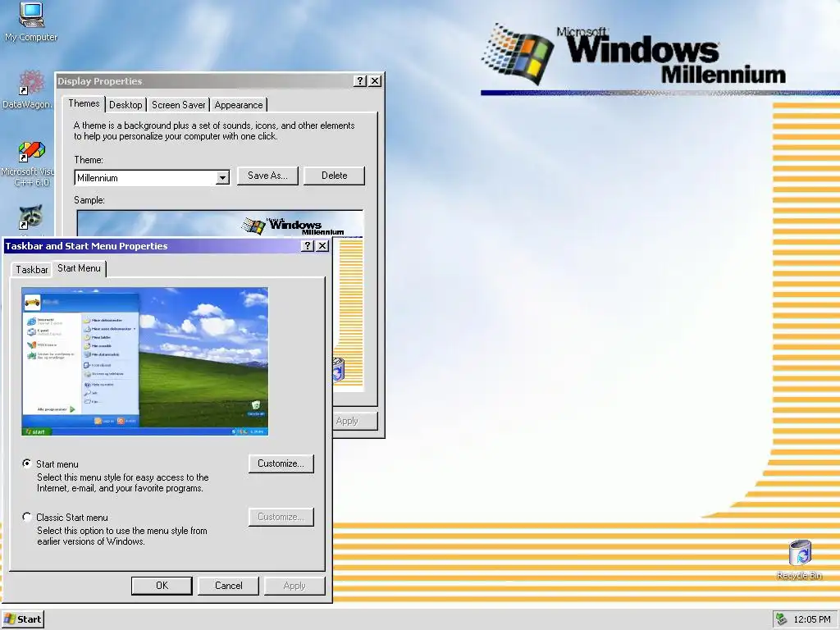The image size is (840, 630).
Task: Close Taskbar and Start Menu Properties
Action: pyautogui.click(x=322, y=246)
